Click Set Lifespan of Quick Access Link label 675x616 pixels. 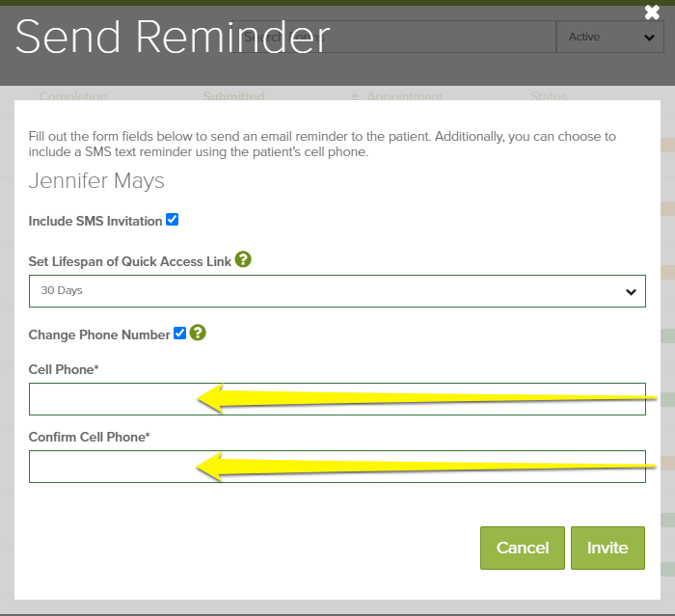[x=129, y=261]
